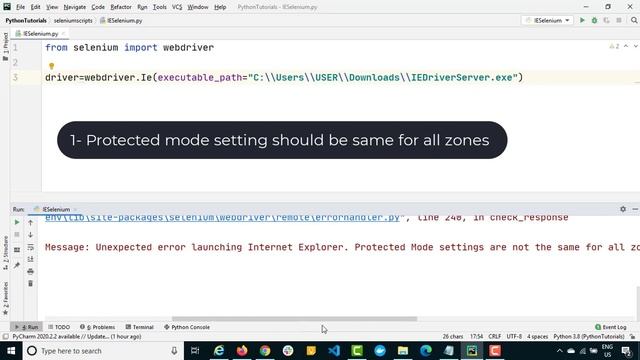Jump to previous highlighted error arrow

pyautogui.click(x=626, y=47)
